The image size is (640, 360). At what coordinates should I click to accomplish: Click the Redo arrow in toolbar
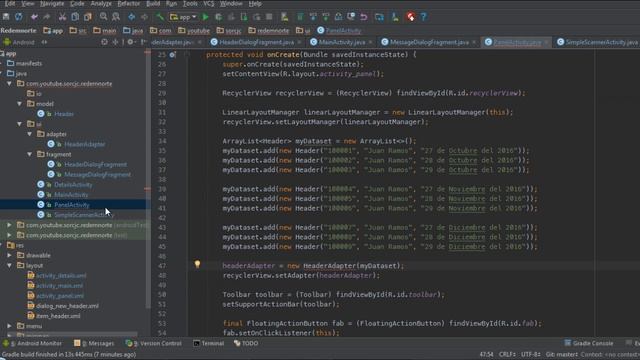pyautogui.click(x=47, y=17)
